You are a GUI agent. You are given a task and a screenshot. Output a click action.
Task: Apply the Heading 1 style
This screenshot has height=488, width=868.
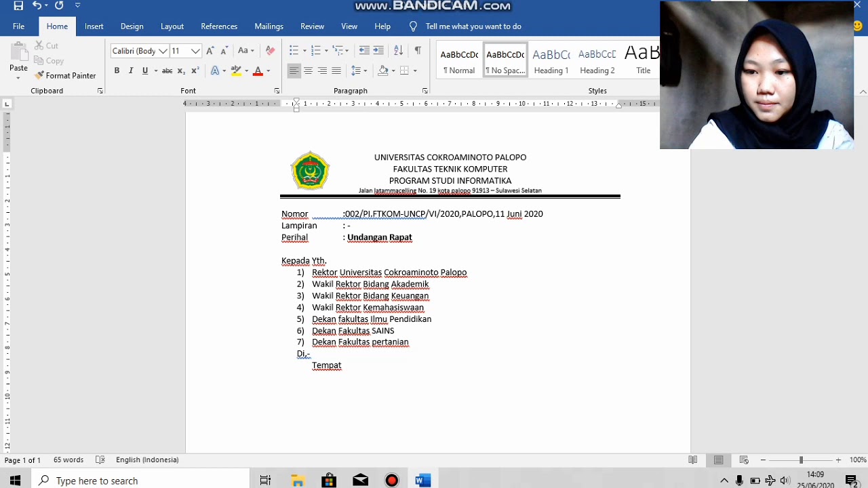pos(551,61)
